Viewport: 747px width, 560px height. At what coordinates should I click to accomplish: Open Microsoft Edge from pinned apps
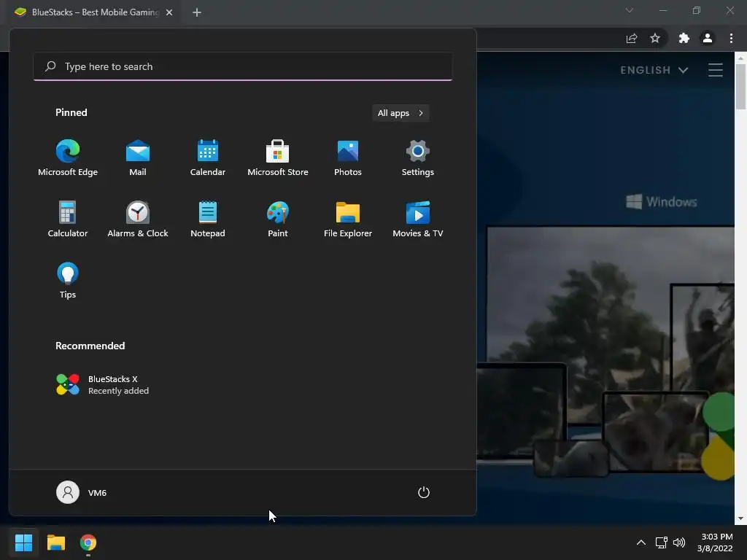pyautogui.click(x=68, y=158)
